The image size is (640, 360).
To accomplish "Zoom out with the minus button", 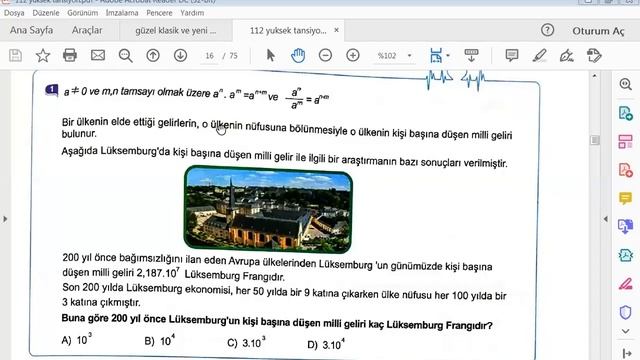I will click(325, 55).
